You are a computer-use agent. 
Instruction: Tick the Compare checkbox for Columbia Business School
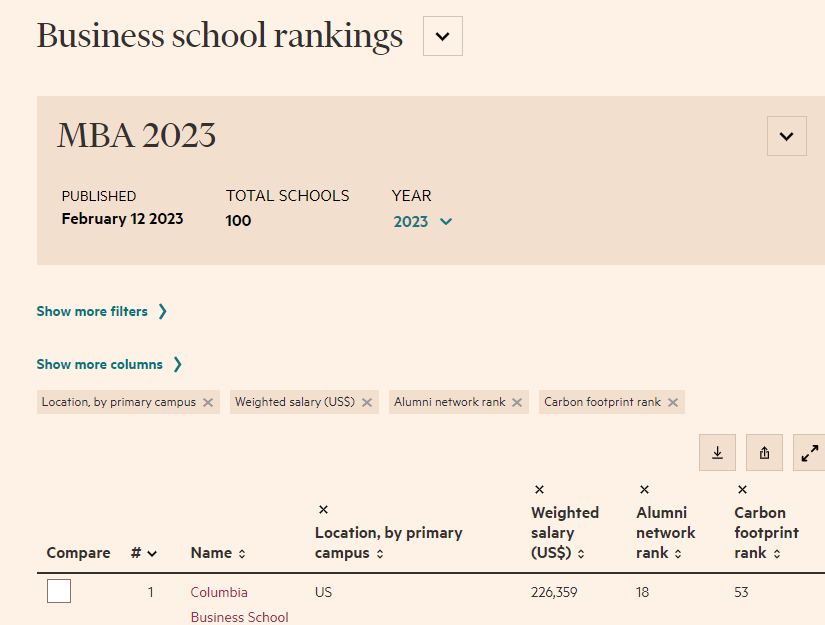(x=58, y=590)
